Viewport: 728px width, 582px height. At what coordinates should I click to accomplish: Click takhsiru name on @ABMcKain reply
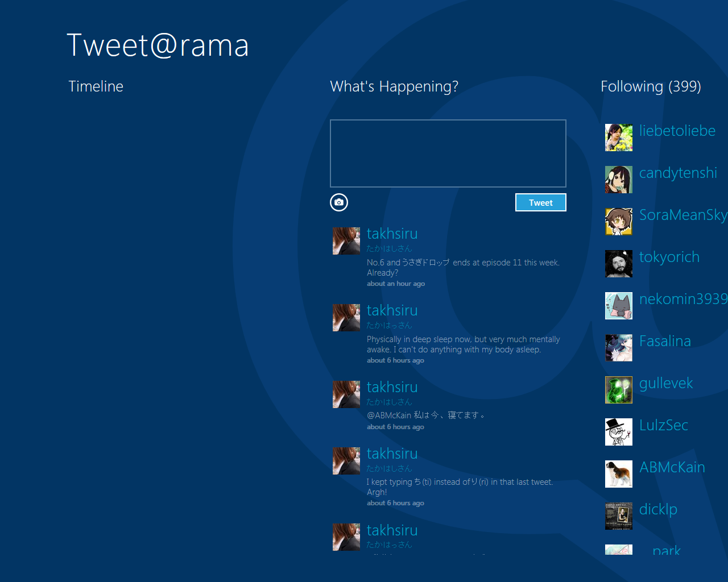392,387
